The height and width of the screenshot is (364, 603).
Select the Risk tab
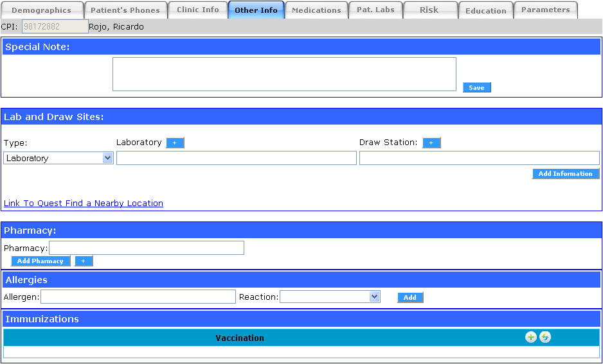(x=429, y=10)
